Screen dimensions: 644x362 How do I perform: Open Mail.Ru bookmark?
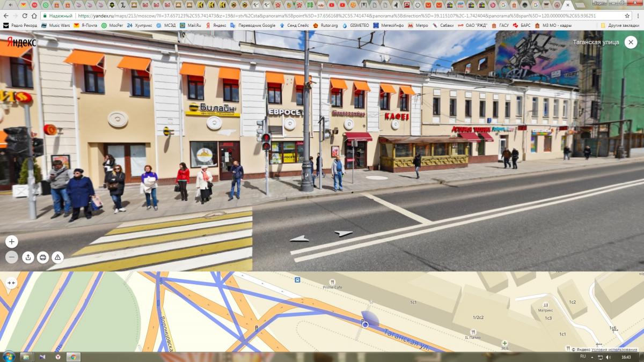tap(191, 25)
